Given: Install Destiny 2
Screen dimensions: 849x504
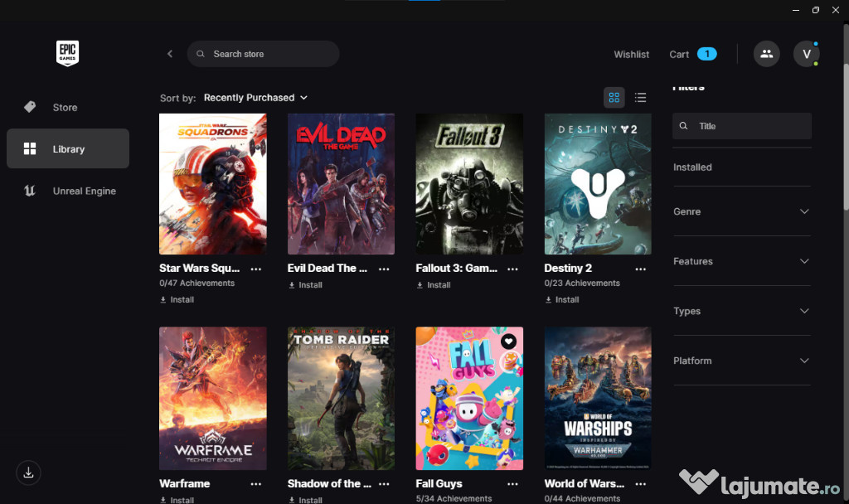Looking at the screenshot, I should (x=562, y=299).
